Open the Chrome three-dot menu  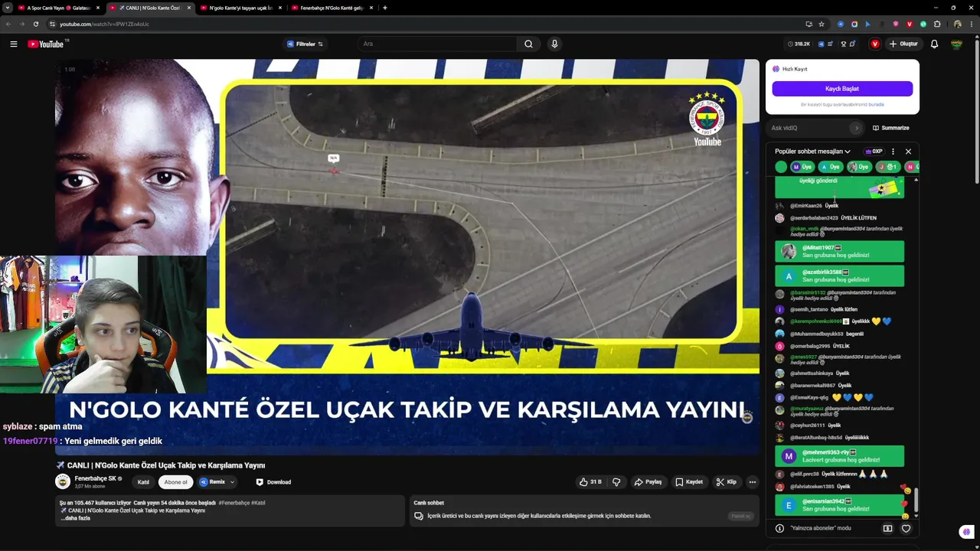pyautogui.click(x=970, y=24)
